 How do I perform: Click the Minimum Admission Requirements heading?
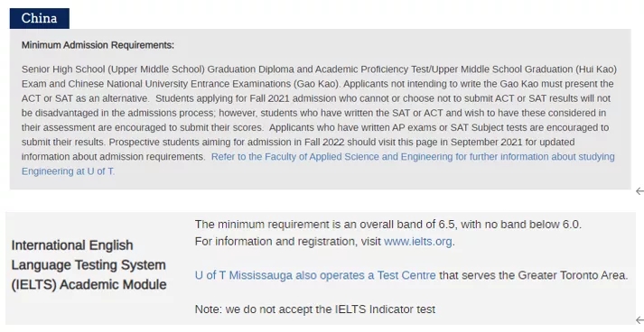tap(98, 45)
